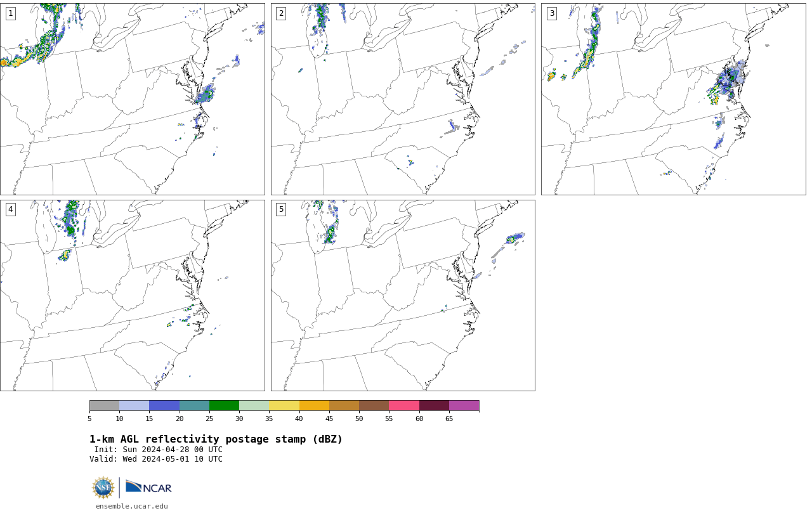This screenshot has width=812, height=513.
Task: Select the pink 55-60 dBZ swatch
Action: (404, 406)
